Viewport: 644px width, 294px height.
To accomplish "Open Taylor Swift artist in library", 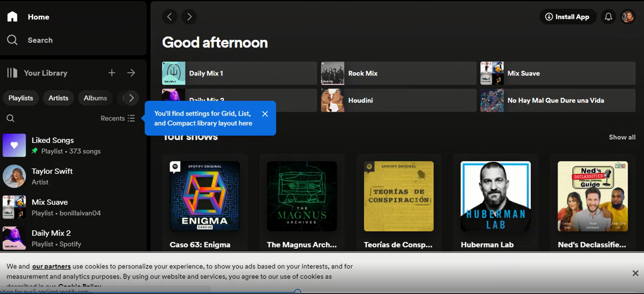I will click(73, 176).
